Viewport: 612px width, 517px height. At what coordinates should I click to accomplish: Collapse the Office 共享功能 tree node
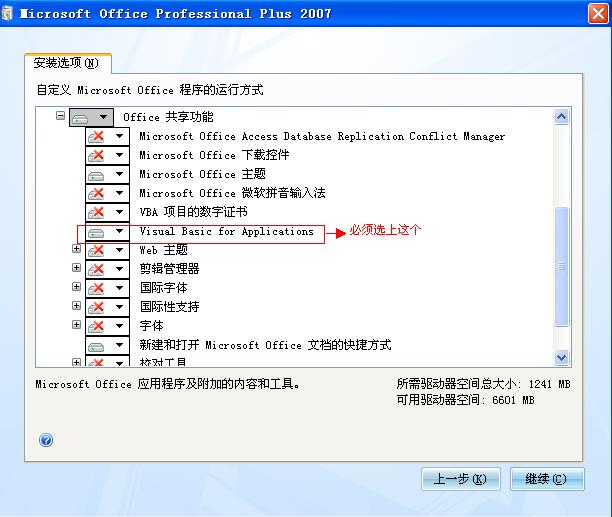(60, 115)
